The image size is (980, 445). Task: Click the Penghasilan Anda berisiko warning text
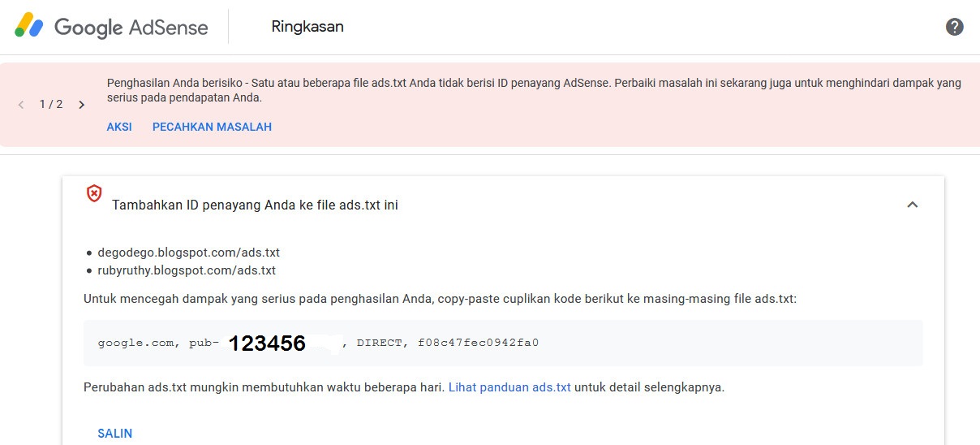tap(534, 90)
